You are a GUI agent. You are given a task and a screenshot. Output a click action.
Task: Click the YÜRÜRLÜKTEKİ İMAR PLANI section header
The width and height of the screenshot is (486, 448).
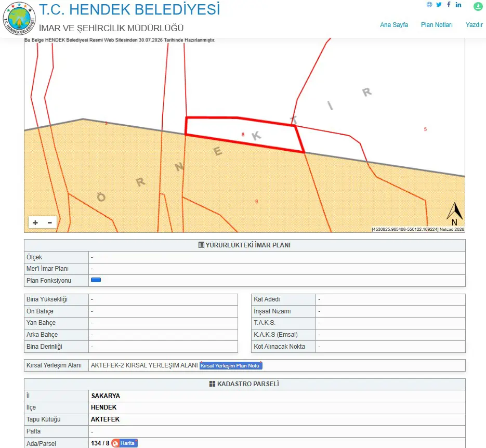point(244,245)
